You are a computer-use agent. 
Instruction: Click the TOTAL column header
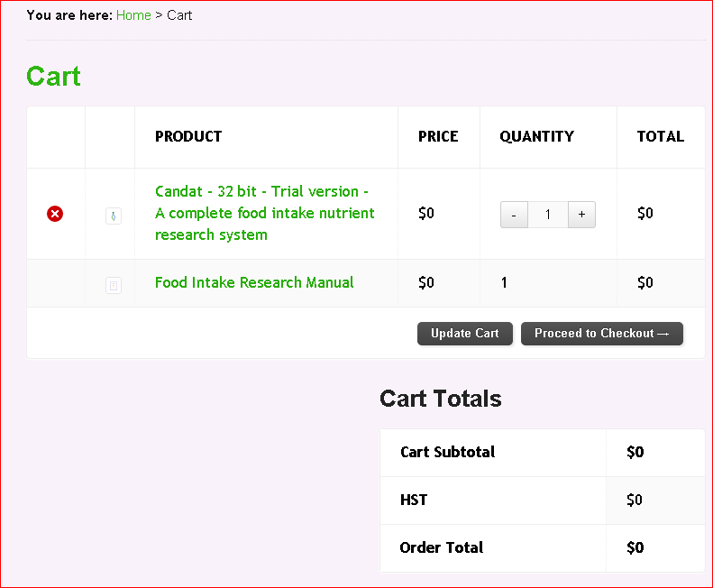click(660, 136)
